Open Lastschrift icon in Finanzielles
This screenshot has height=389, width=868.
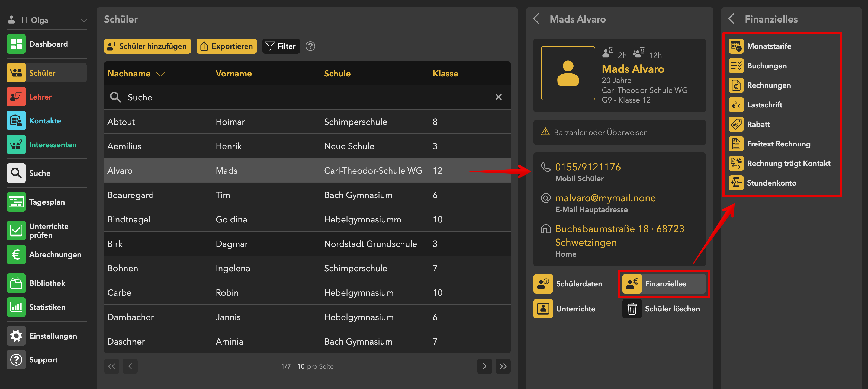[736, 105]
